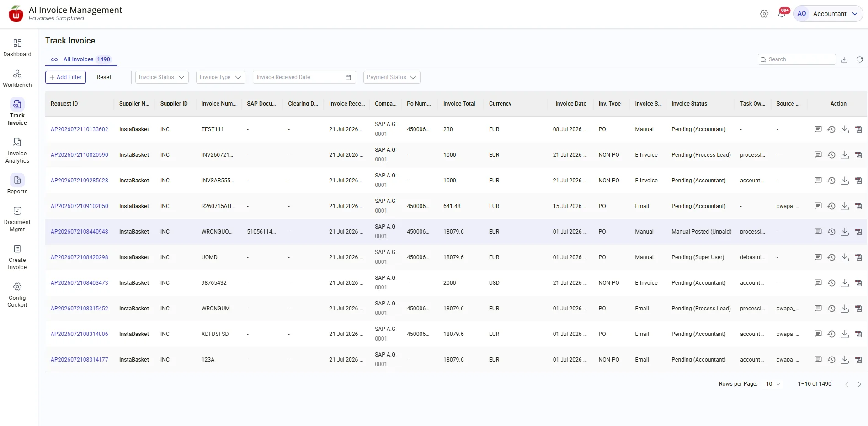View history for invoice TEST111
The height and width of the screenshot is (426, 868).
click(x=831, y=129)
